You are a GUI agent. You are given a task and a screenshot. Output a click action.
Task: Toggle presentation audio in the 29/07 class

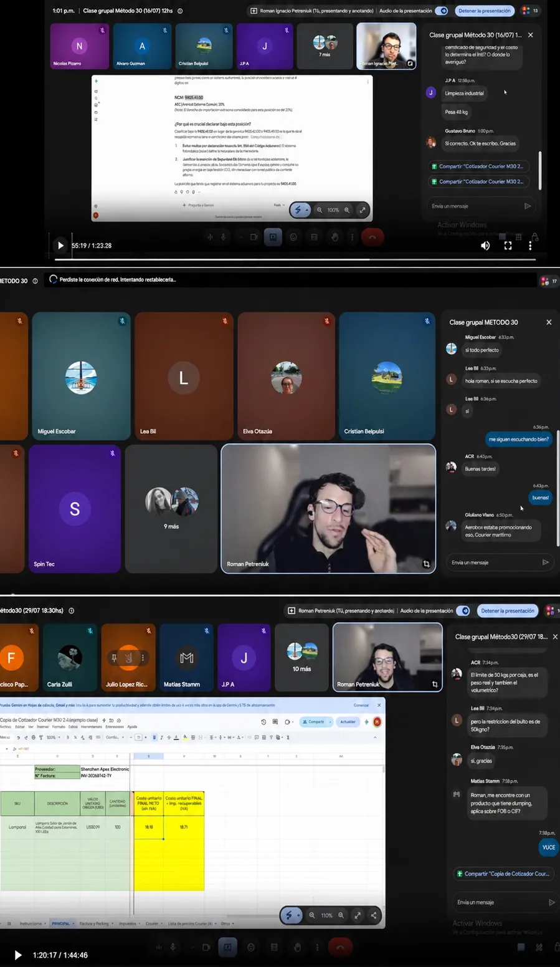point(463,611)
